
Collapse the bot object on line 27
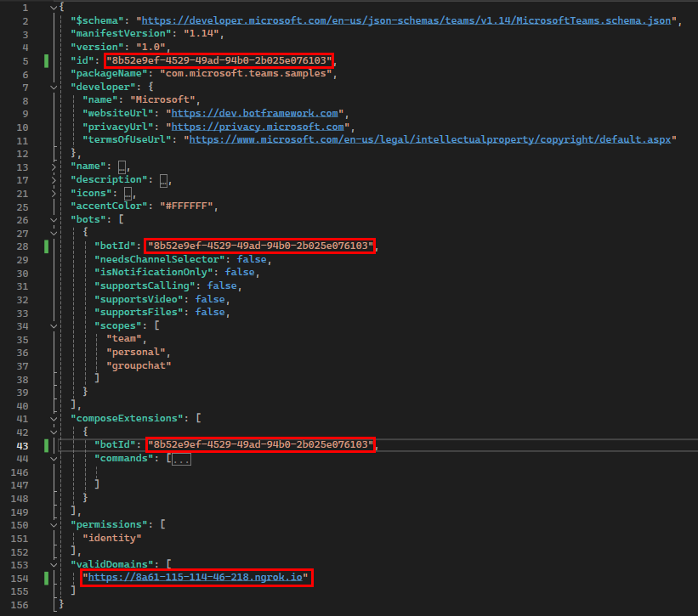pyautogui.click(x=54, y=233)
